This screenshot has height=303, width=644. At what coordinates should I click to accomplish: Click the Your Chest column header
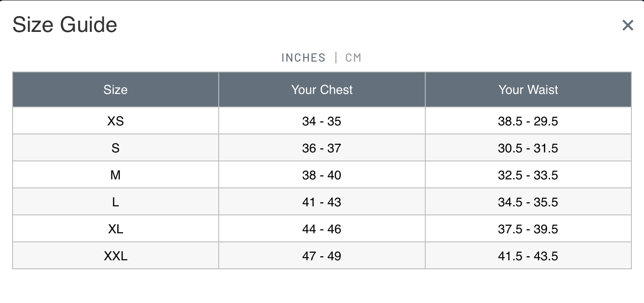(x=322, y=90)
